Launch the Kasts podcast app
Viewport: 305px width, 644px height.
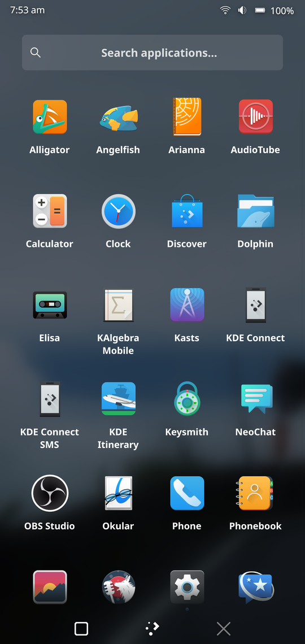coord(187,304)
